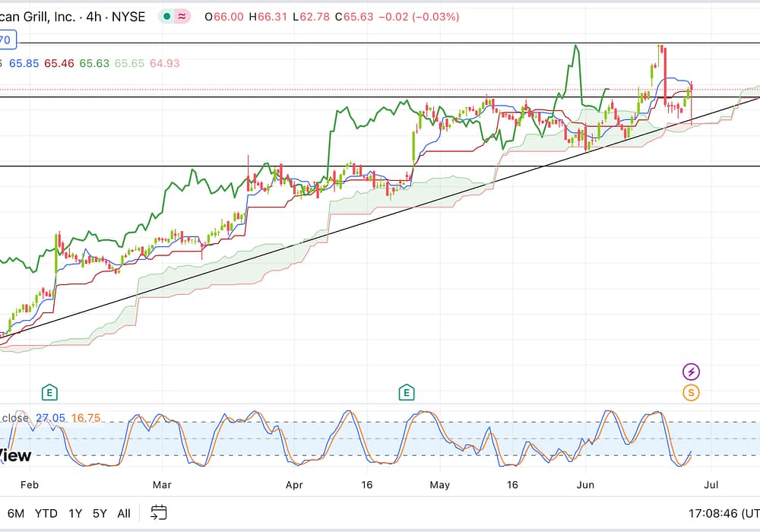This screenshot has width=760, height=532.
Task: Open the earnings marker before May
Action: (407, 392)
